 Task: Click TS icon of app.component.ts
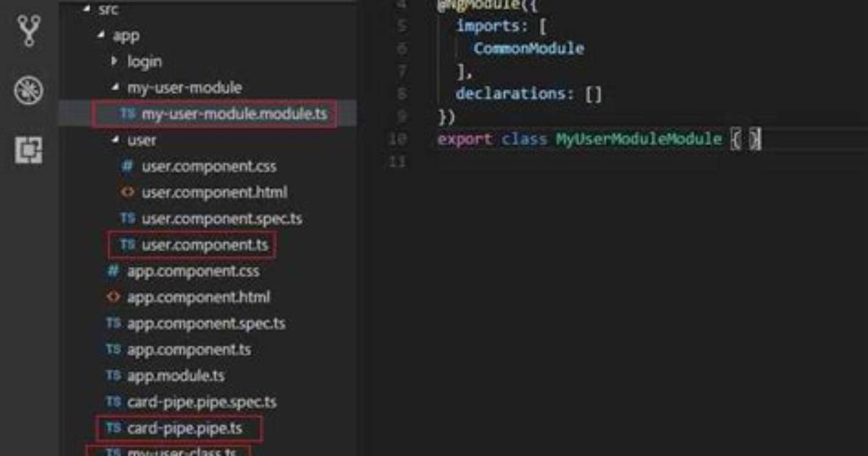[113, 349]
